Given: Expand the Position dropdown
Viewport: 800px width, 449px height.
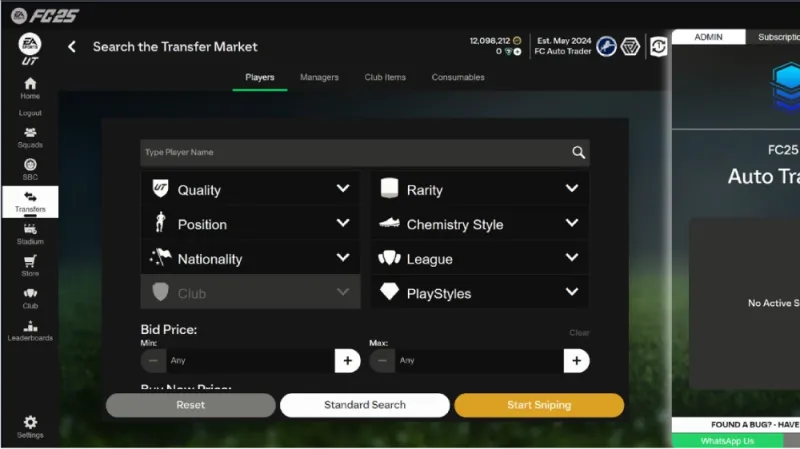Looking at the screenshot, I should coord(251,224).
